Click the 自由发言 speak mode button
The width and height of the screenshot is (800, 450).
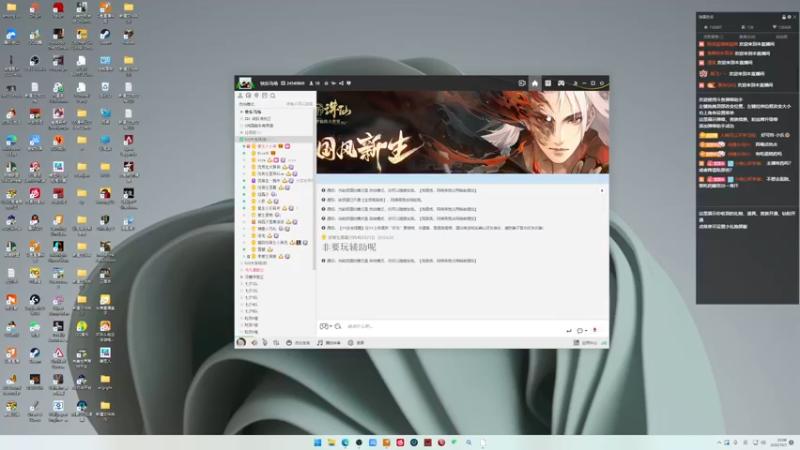click(298, 343)
